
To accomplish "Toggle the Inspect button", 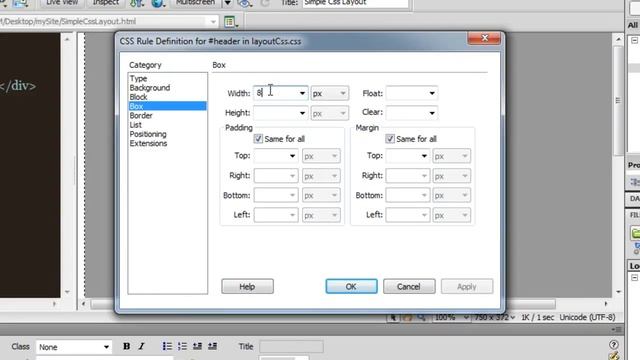I will 105,3.
